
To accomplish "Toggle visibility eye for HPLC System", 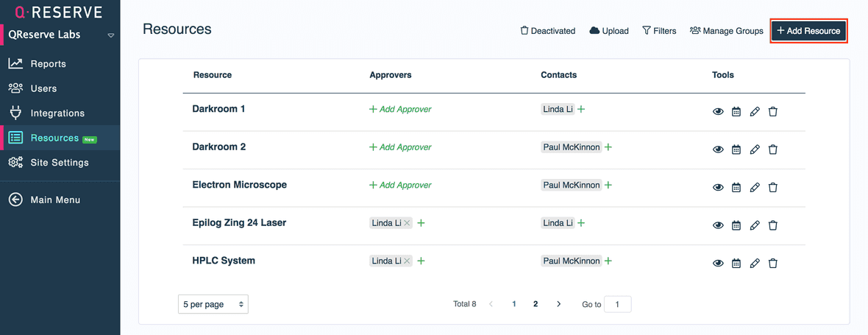I will [718, 263].
